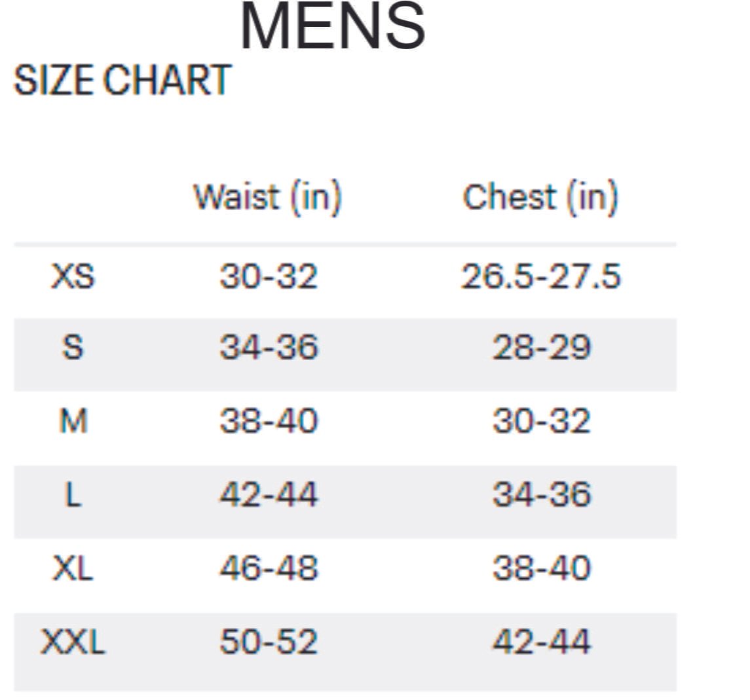750x700 pixels.
Task: Click the L chest value 34-36
Action: coord(542,494)
